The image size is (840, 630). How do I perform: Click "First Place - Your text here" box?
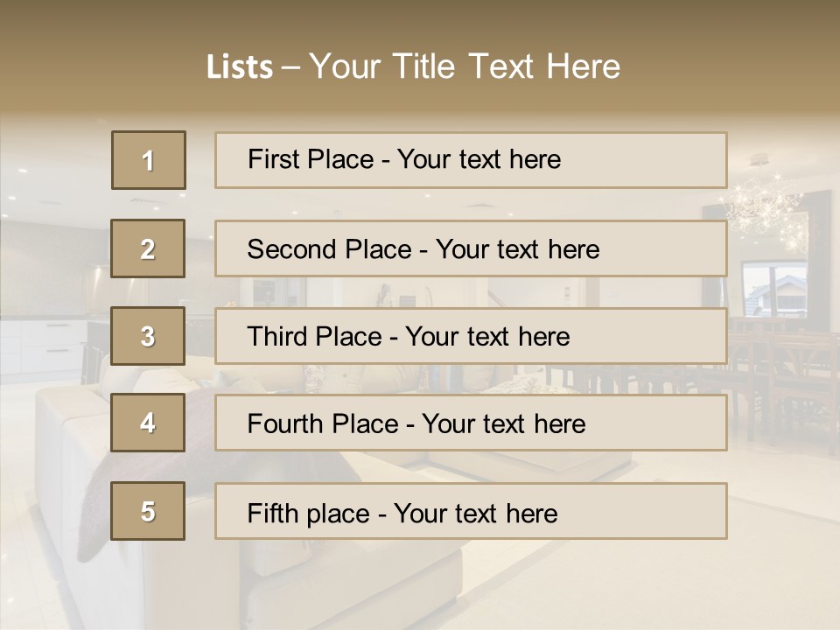(x=471, y=160)
